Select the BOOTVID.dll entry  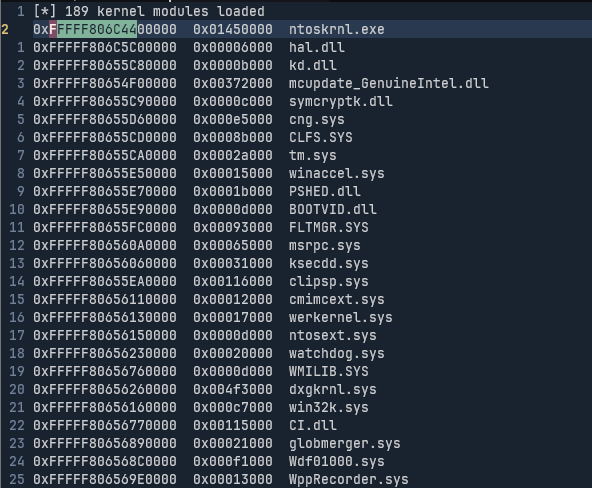pos(333,209)
